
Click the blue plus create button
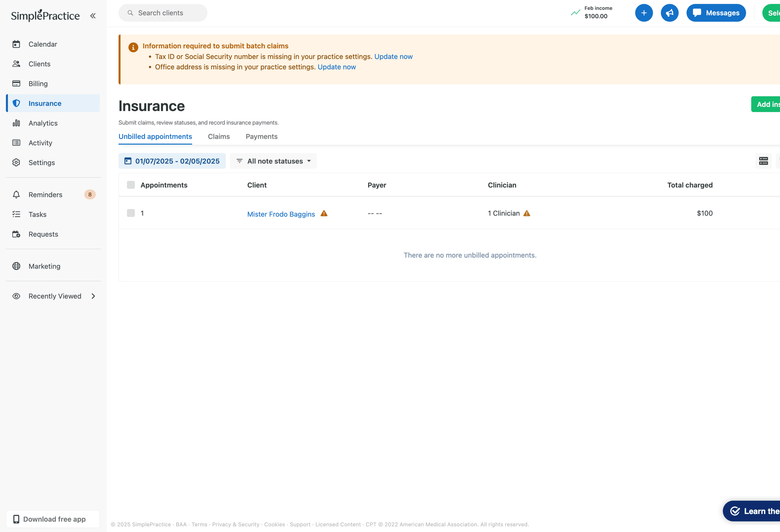pos(643,13)
